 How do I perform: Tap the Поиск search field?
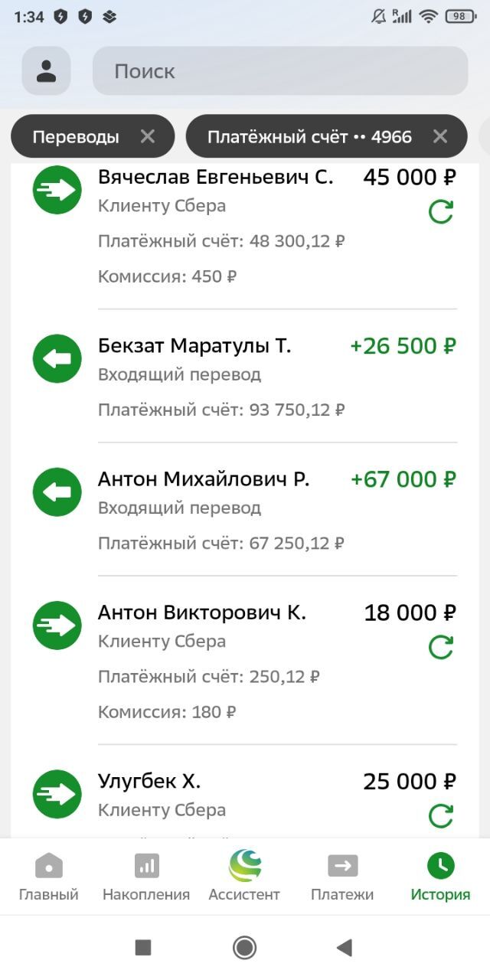[x=279, y=71]
